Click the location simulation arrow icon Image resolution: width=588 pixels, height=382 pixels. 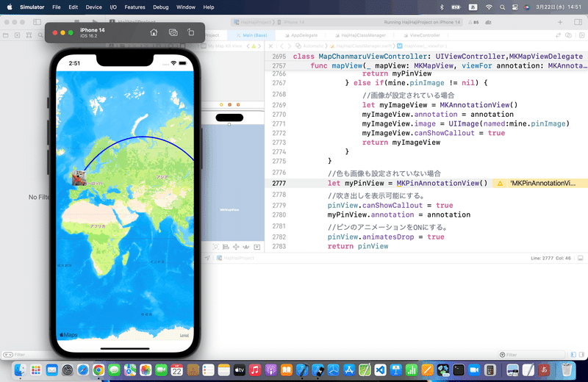point(207,258)
